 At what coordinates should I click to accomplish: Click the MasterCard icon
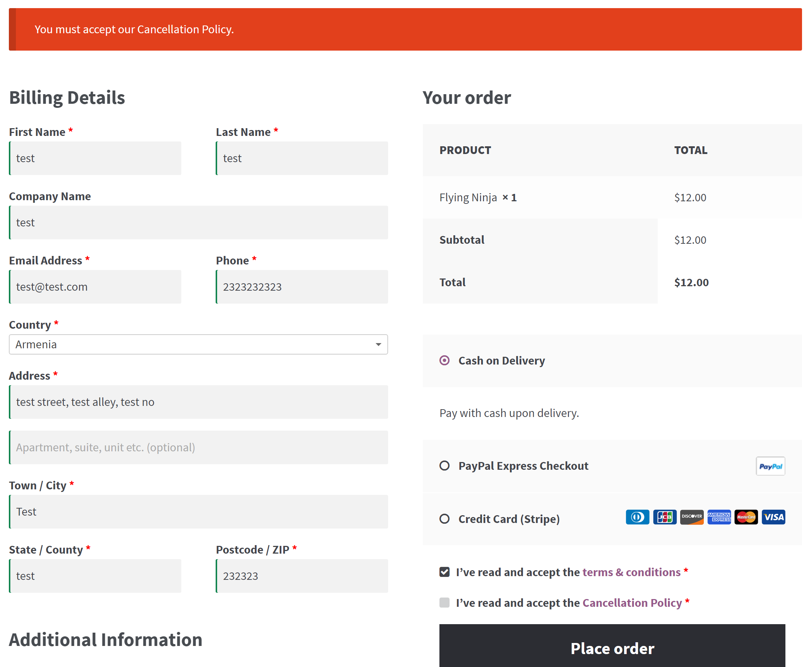746,517
